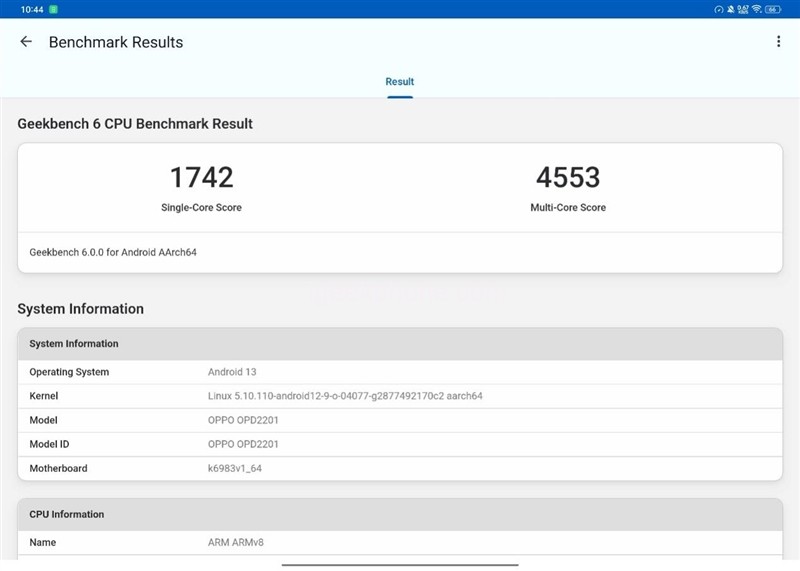This screenshot has width=800, height=571.
Task: Tap the bottom navigation gesture bar
Action: click(x=400, y=565)
